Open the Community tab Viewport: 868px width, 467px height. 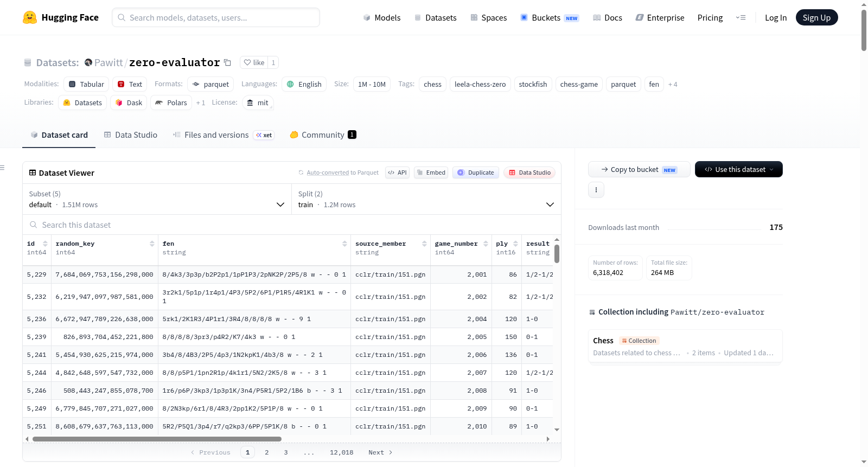pos(323,135)
